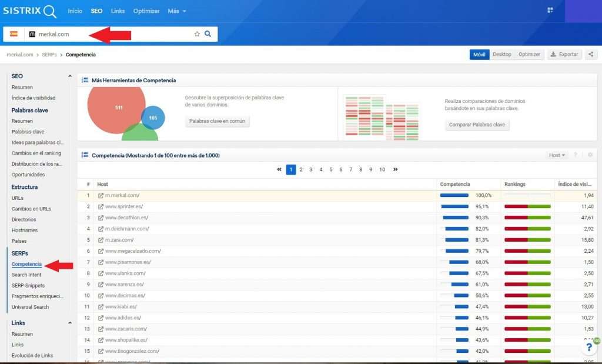The image size is (602, 364).
Task: Click SERPs breadcrumb link
Action: (49, 55)
